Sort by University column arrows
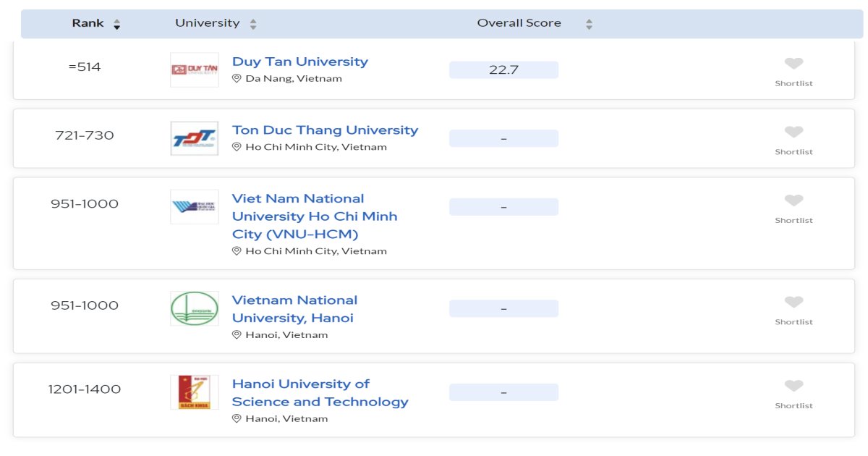868x456 pixels. (x=253, y=25)
